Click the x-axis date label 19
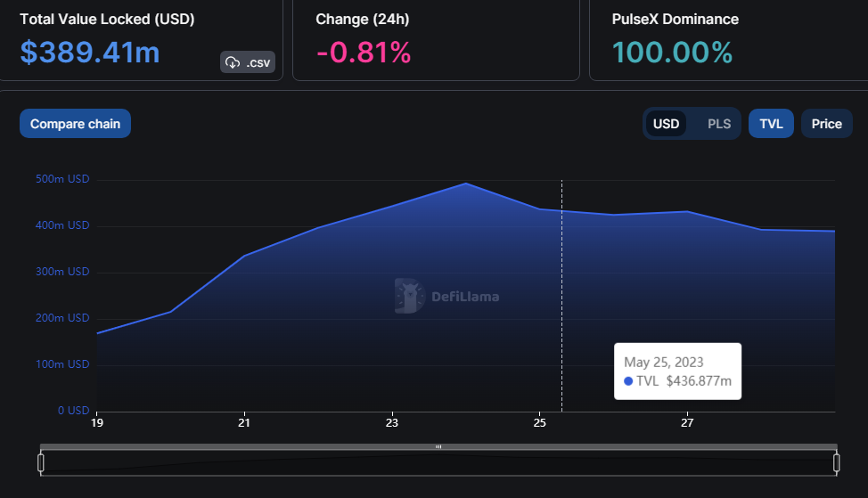Viewport: 868px width, 498px height. point(97,423)
